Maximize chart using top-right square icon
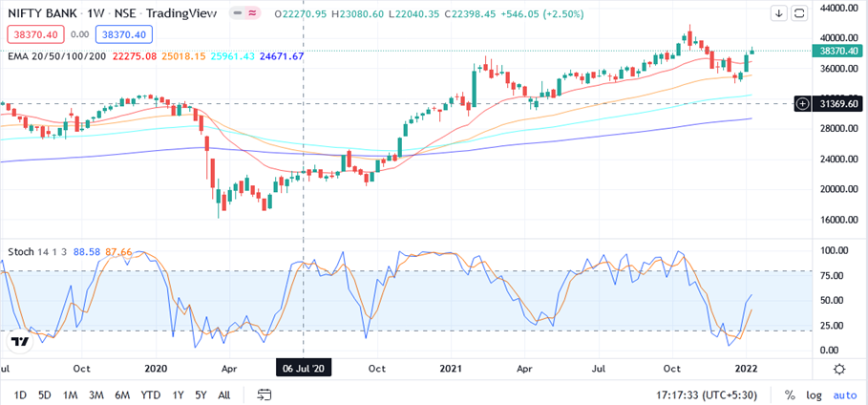Image resolution: width=868 pixels, height=405 pixels. pos(800,13)
